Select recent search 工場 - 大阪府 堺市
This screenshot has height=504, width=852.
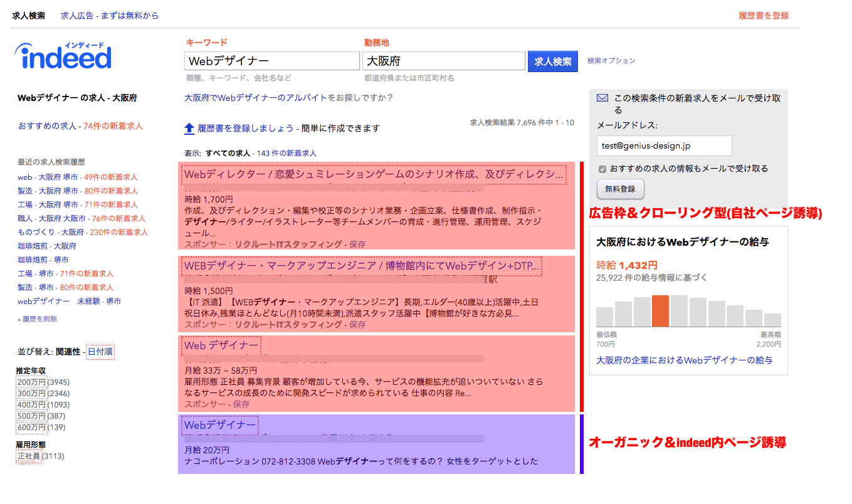click(x=48, y=205)
